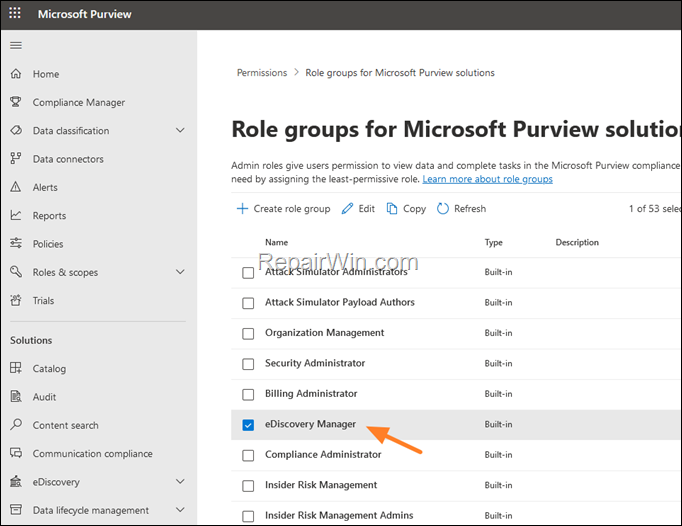
Task: Open Catalog in the sidebar
Action: click(x=49, y=369)
